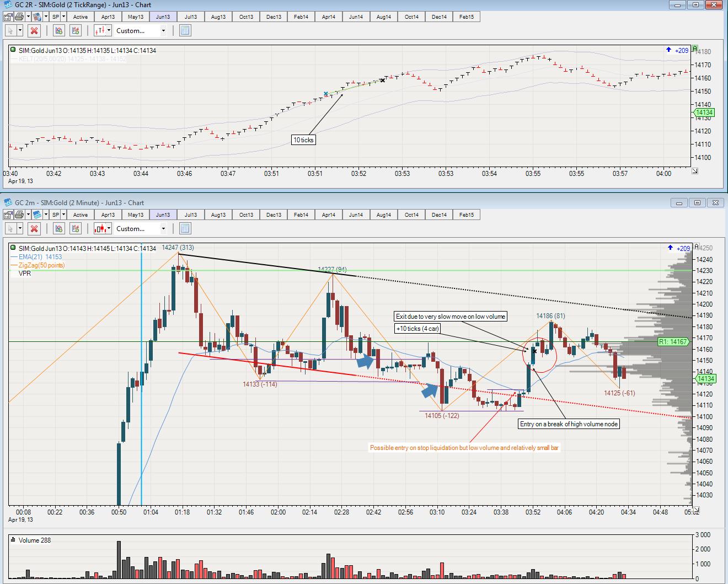The height and width of the screenshot is (584, 728).
Task: Click the data table icon in GC 2R window
Action: (x=185, y=30)
